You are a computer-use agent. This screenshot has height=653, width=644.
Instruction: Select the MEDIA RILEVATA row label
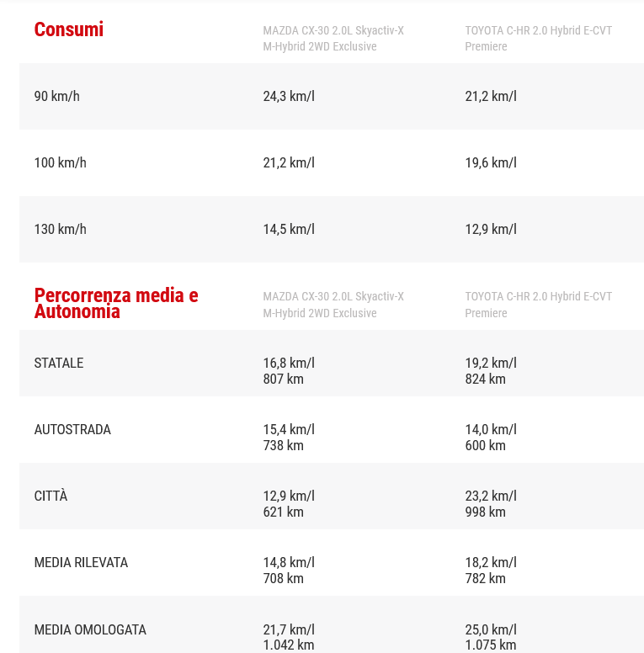[81, 562]
